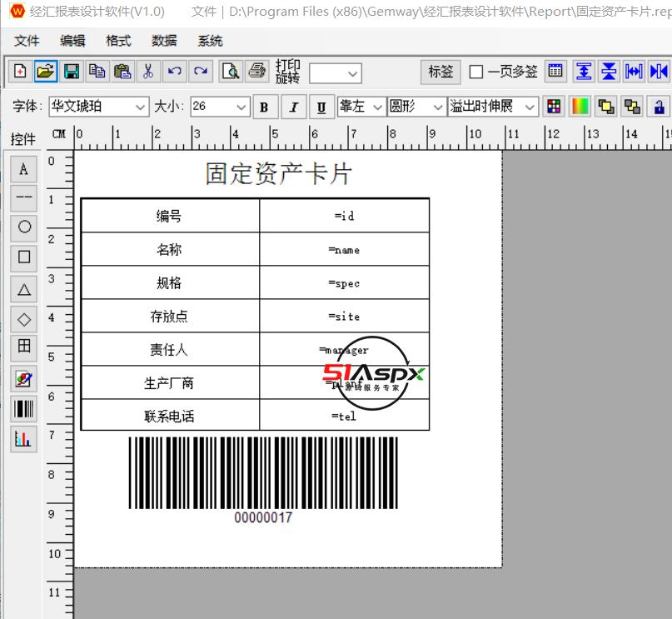Image resolution: width=672 pixels, height=619 pixels.
Task: Select the 名称 label cell
Action: [170, 249]
